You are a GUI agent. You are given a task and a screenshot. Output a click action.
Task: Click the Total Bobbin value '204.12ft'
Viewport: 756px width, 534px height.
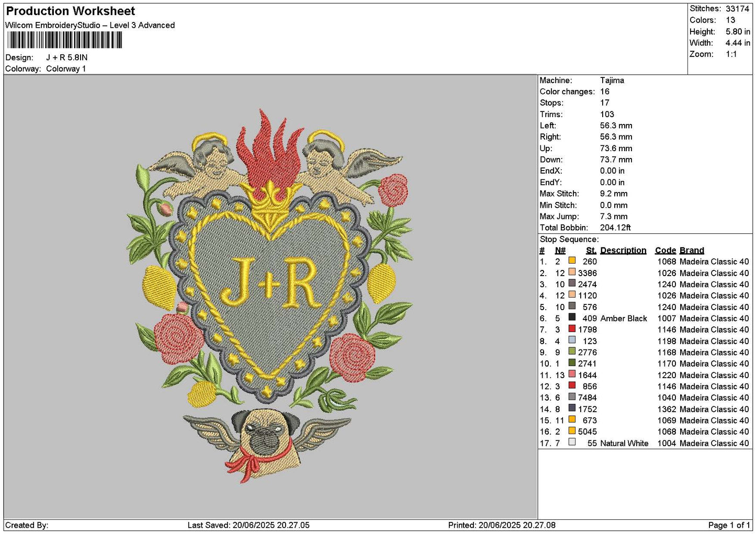click(615, 228)
